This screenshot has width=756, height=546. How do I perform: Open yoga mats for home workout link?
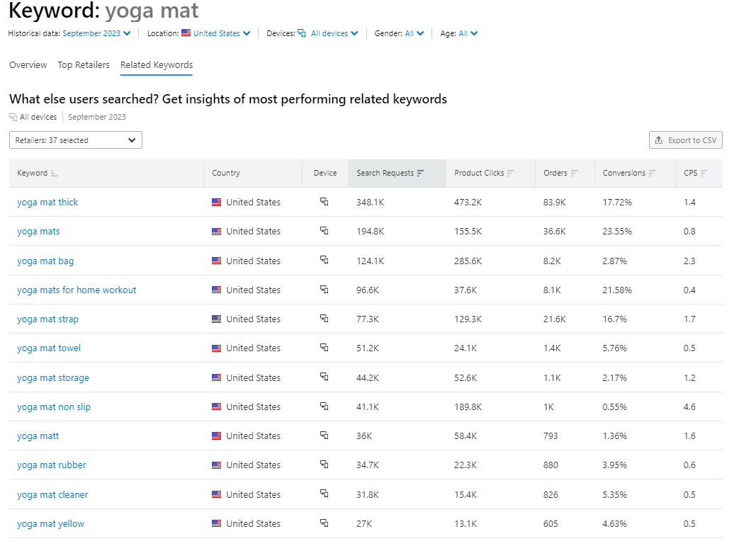[x=77, y=290]
